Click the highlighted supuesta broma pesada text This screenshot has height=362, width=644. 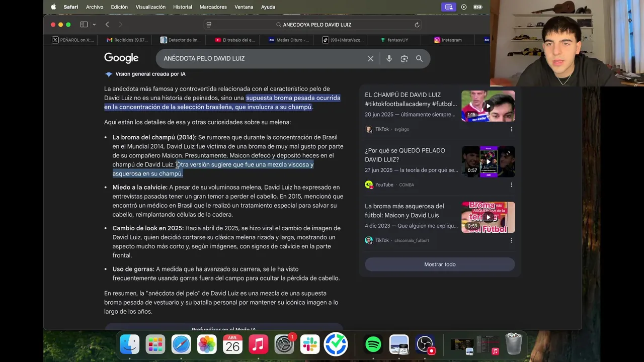[222, 103]
